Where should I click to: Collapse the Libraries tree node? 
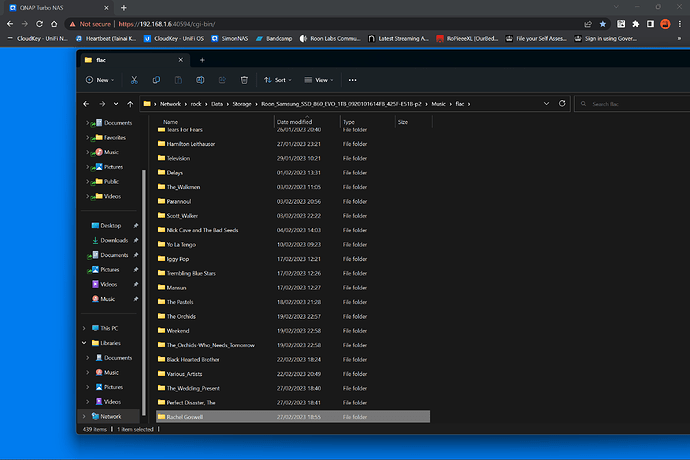[84, 343]
